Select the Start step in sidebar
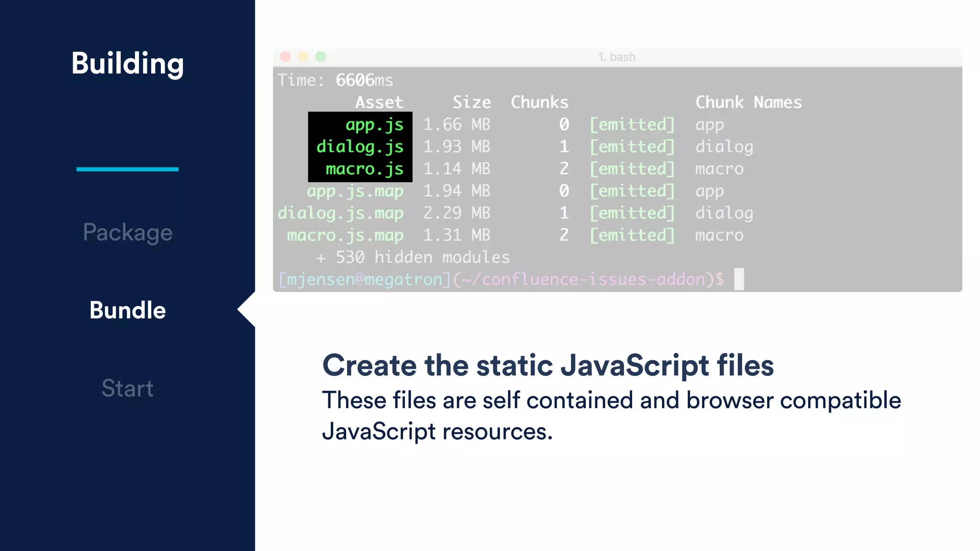Image resolution: width=980 pixels, height=551 pixels. (127, 388)
